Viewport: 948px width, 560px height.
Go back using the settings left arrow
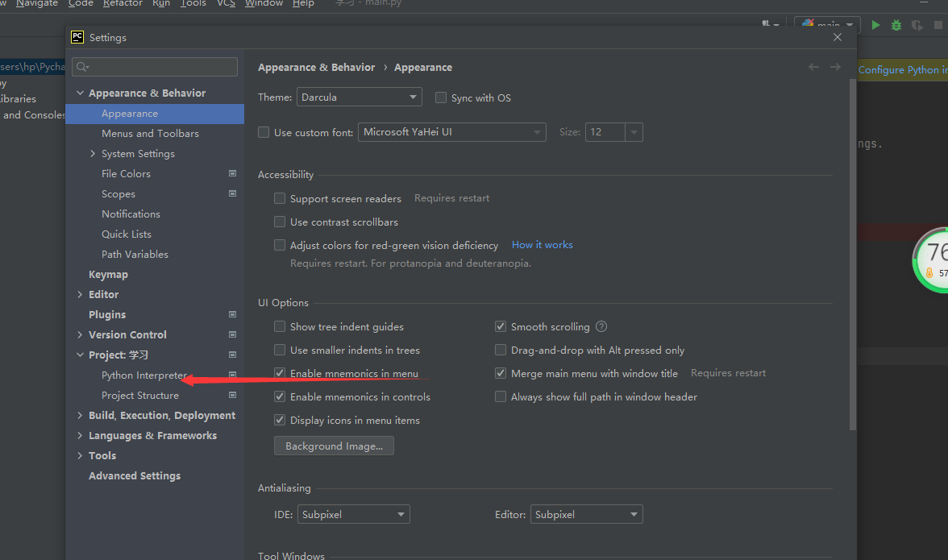814,67
